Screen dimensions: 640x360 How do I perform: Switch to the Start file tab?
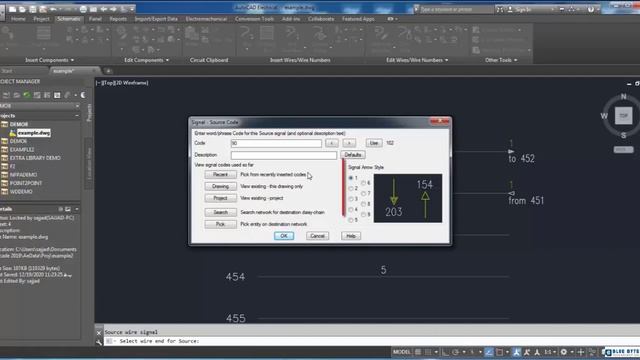pyautogui.click(x=7, y=71)
